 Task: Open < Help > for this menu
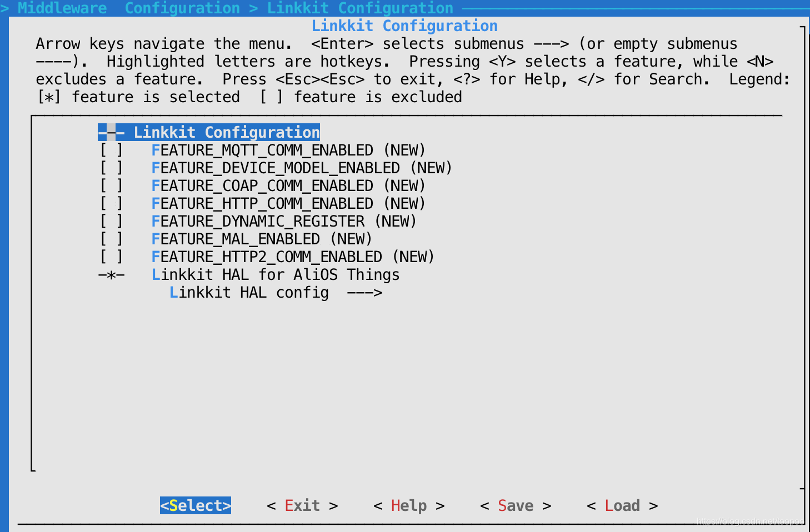tap(409, 505)
